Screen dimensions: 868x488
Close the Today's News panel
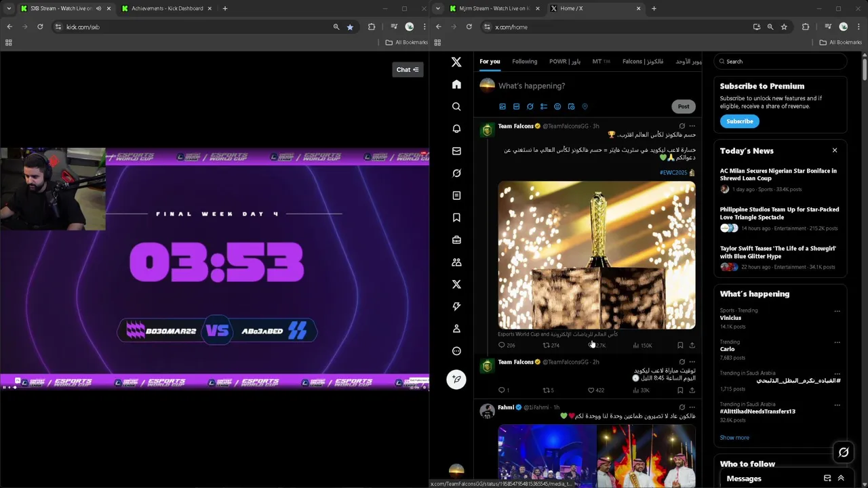coord(835,150)
